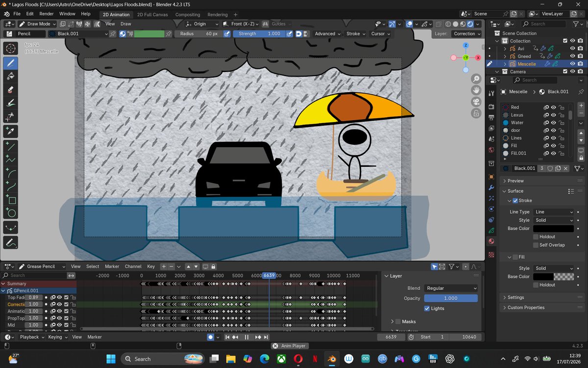Adjust the layer Opacity slider
588x368 pixels.
(x=451, y=298)
